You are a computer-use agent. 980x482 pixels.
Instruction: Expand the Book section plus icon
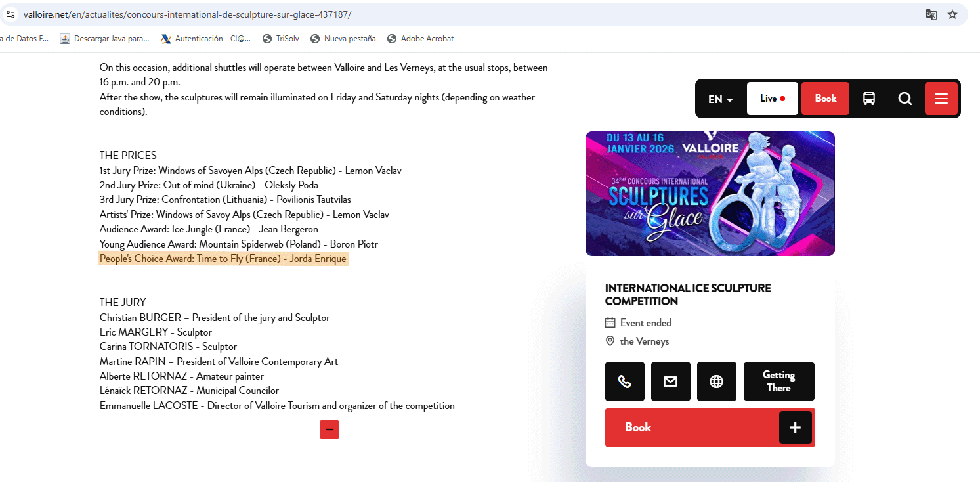click(x=795, y=427)
